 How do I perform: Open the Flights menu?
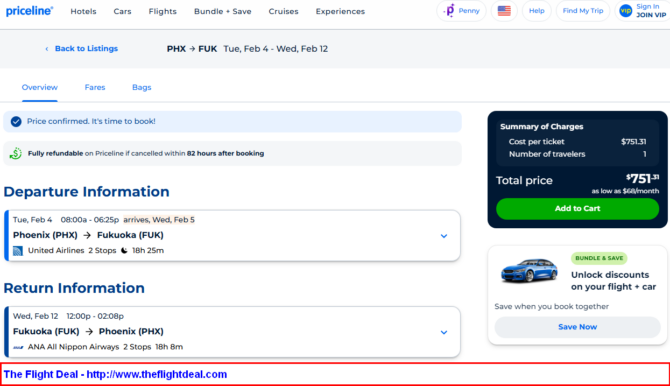pyautogui.click(x=162, y=12)
